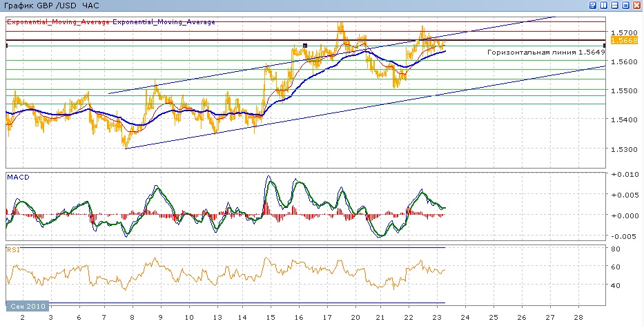Select the 'Горизонтальная линия 1.5649' label
This screenshot has height=326, width=644.
(545, 52)
